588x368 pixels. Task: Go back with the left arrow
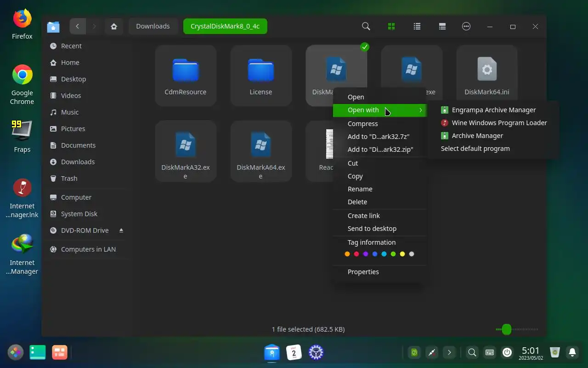point(78,26)
